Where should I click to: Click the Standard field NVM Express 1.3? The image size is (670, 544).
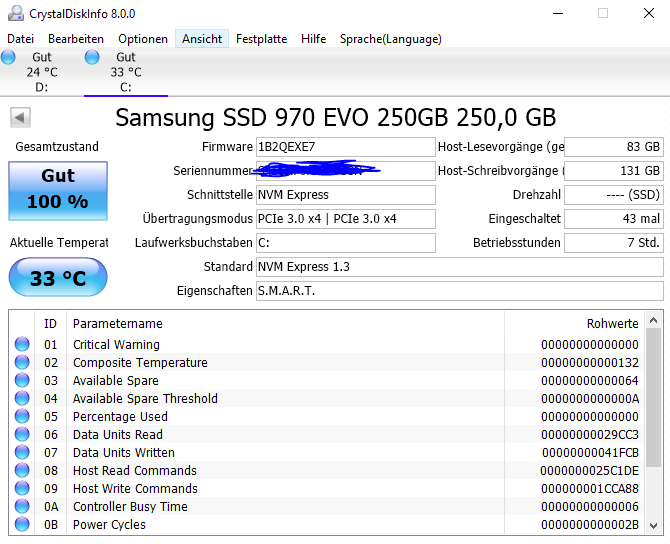click(460, 267)
